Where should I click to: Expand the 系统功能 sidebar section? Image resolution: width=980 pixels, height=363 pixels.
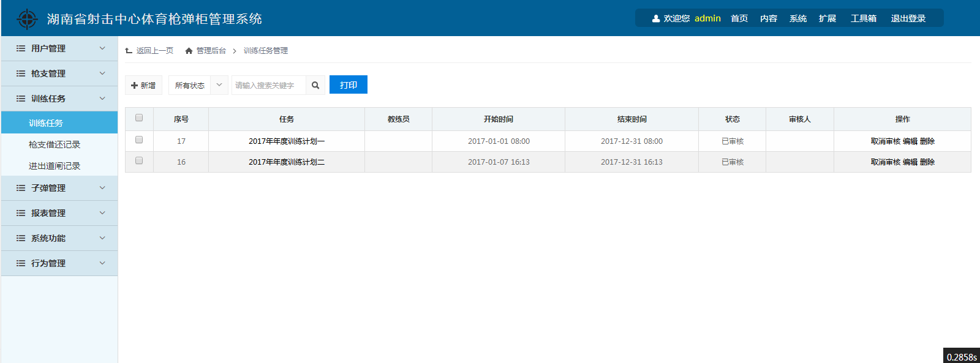coord(59,238)
